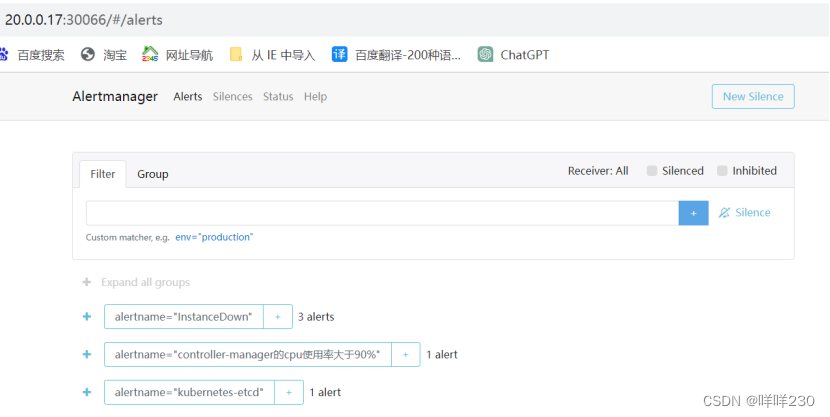The image size is (830, 417).
Task: Click the bell-slash Silence icon
Action: pos(724,213)
